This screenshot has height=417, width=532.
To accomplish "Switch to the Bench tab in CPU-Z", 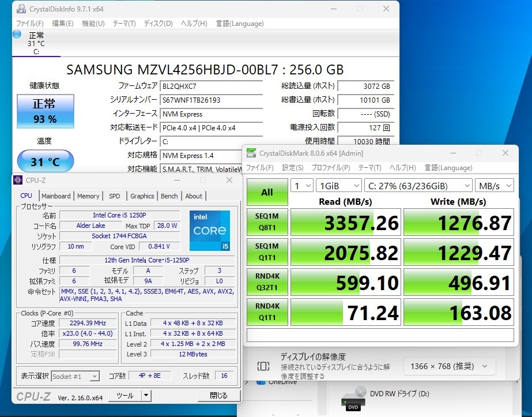I will (x=169, y=196).
